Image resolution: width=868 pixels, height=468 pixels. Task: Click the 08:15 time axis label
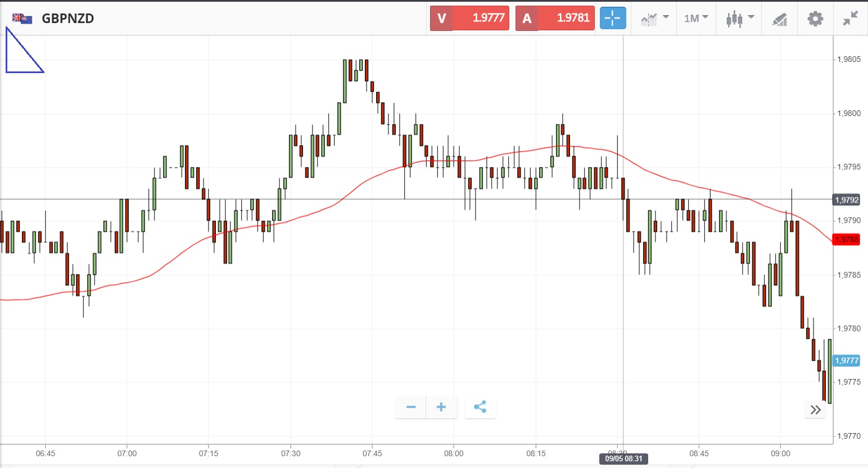[536, 453]
